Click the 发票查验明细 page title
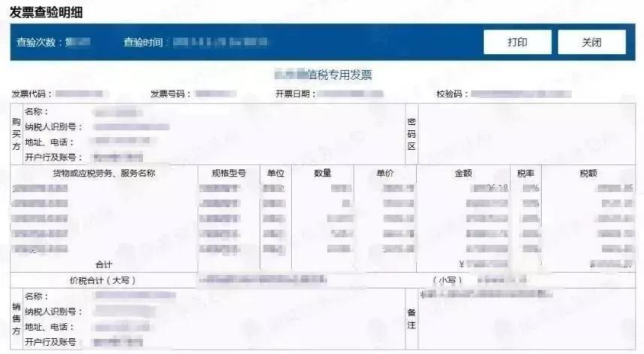This screenshot has width=644, height=354. click(x=47, y=12)
